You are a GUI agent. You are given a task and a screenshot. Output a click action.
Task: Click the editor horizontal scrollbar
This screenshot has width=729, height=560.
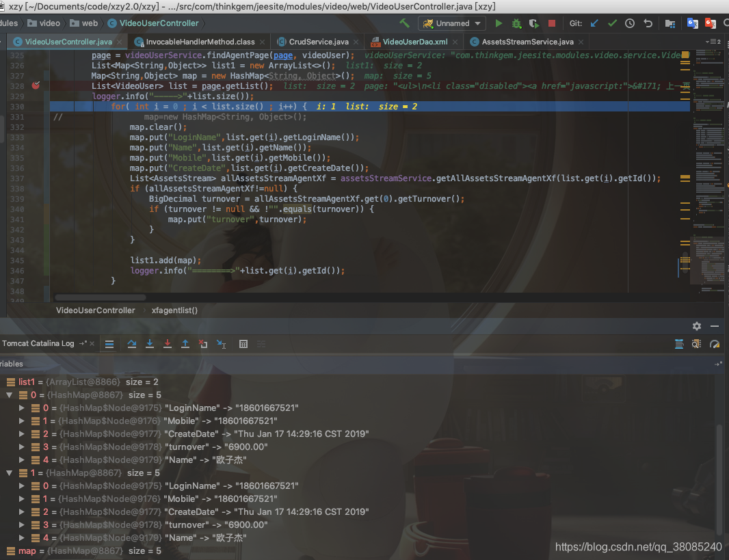pos(101,297)
